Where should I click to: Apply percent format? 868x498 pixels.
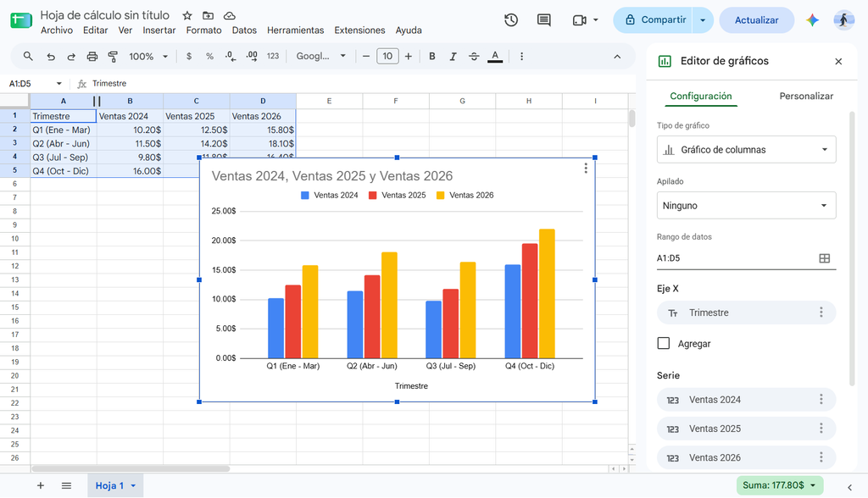(x=210, y=57)
